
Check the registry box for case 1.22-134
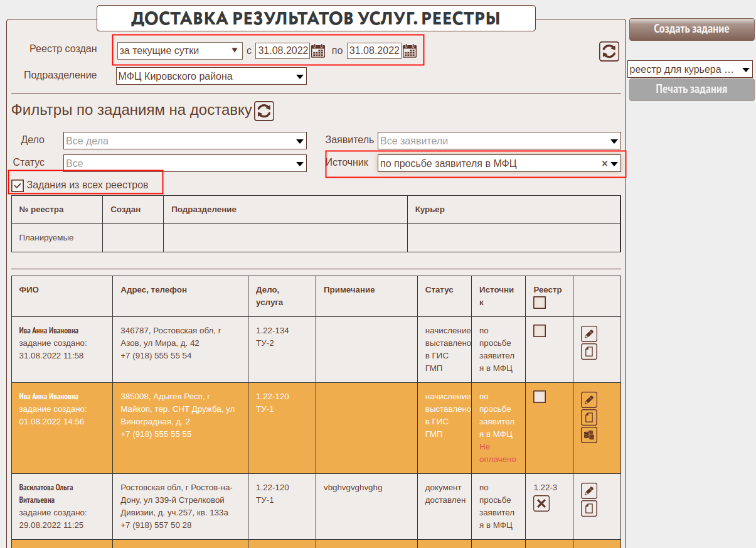(x=539, y=331)
